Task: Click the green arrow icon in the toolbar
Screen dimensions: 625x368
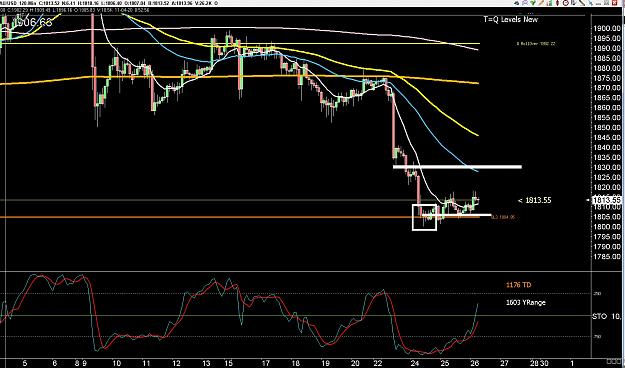Action: coord(533,3)
